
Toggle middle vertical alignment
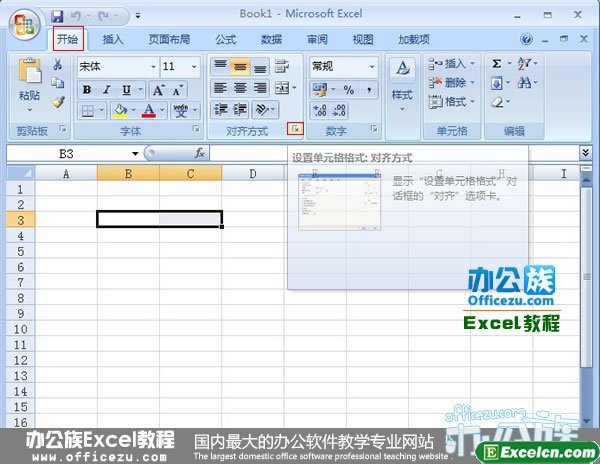click(x=240, y=66)
